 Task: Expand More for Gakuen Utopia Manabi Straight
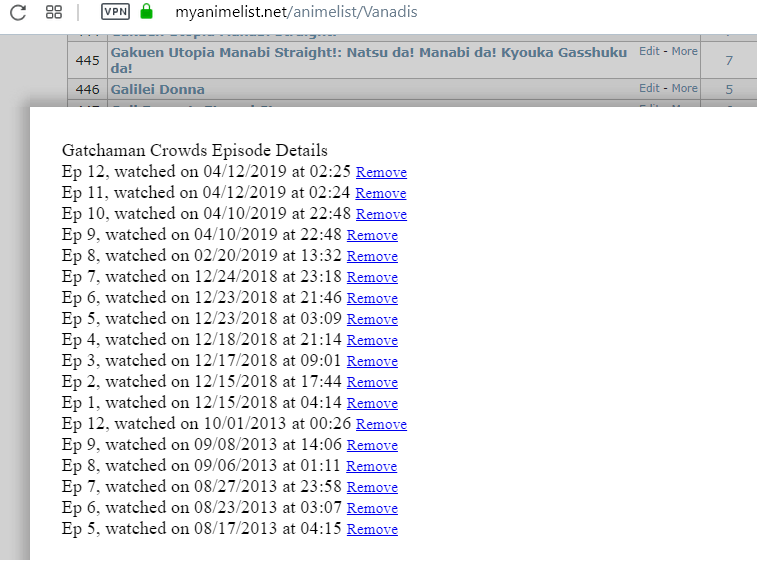click(684, 51)
